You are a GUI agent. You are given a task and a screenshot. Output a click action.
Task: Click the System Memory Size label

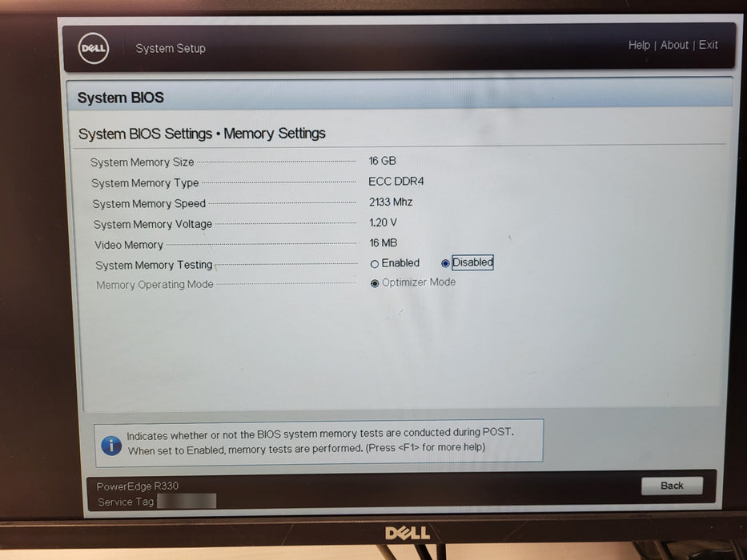(142, 162)
